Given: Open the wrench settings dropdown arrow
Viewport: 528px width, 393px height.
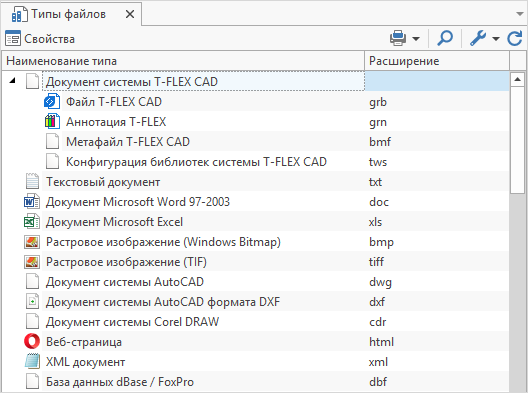Looking at the screenshot, I should (496, 39).
